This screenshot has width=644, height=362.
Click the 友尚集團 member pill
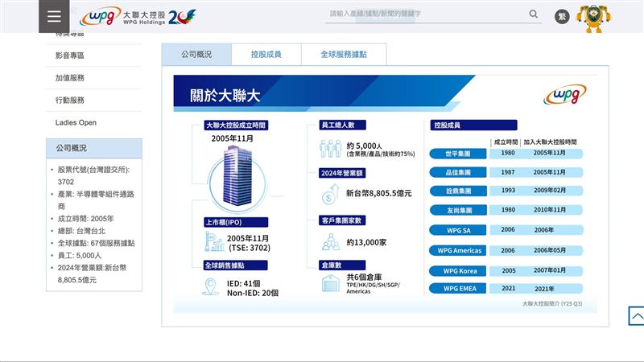(458, 210)
